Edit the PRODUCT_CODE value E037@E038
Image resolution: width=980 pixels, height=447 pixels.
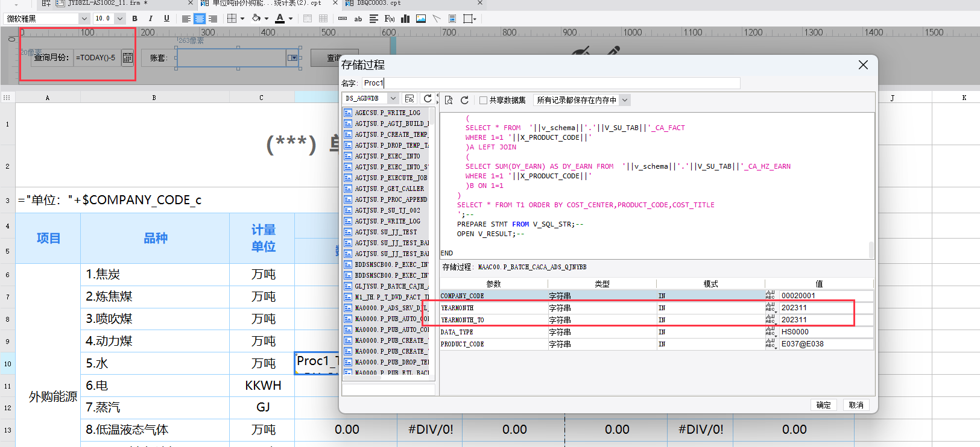826,344
